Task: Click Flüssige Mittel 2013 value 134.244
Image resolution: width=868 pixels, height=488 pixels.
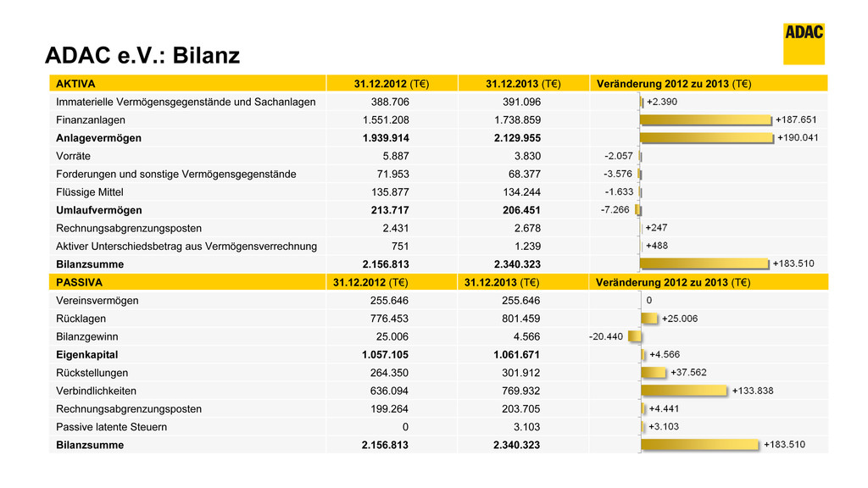Action: [x=522, y=192]
